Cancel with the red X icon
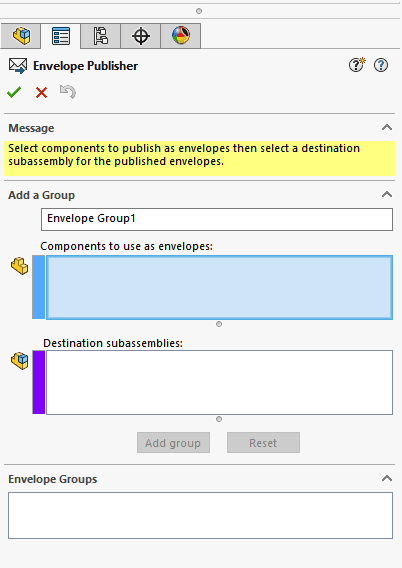402x568 pixels. (x=41, y=92)
